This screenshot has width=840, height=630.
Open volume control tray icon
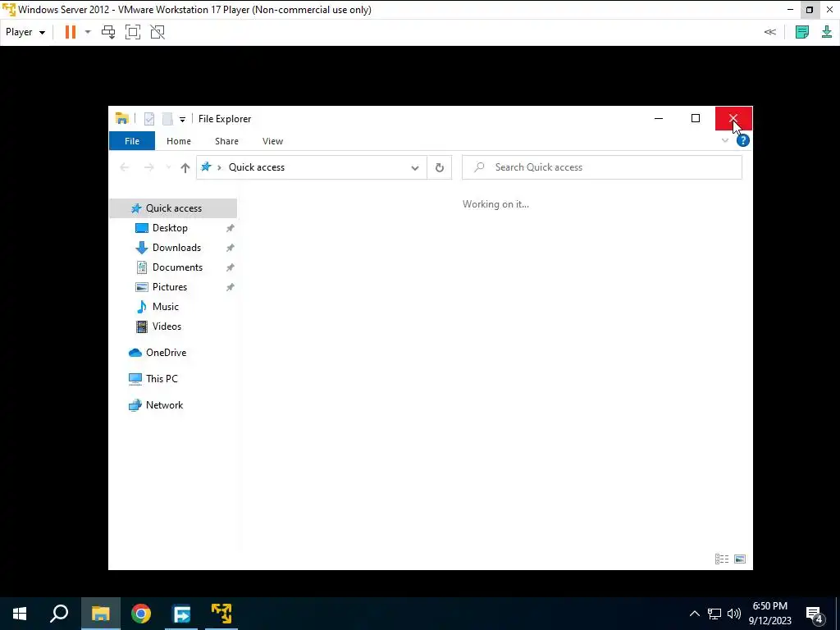point(734,614)
